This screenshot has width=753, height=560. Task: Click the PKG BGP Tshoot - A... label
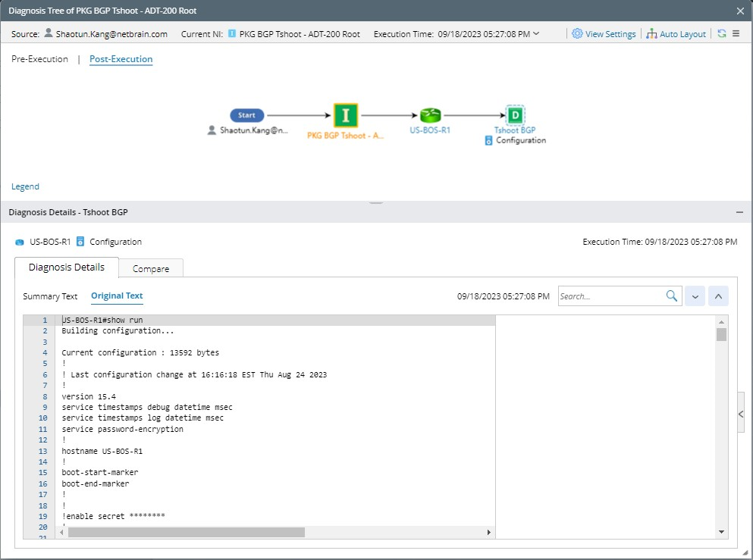point(345,136)
